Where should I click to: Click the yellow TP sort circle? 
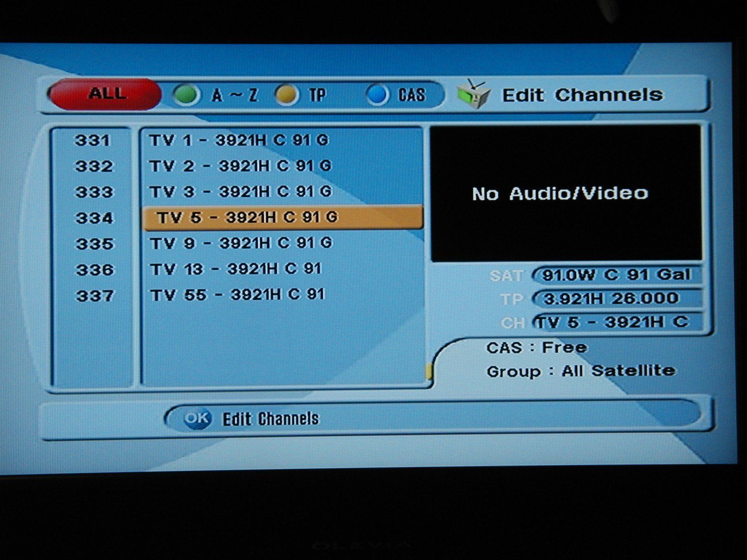click(x=286, y=95)
